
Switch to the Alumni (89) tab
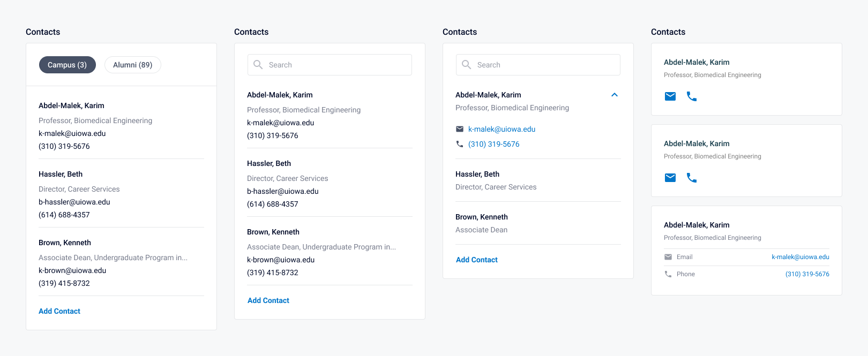click(132, 65)
